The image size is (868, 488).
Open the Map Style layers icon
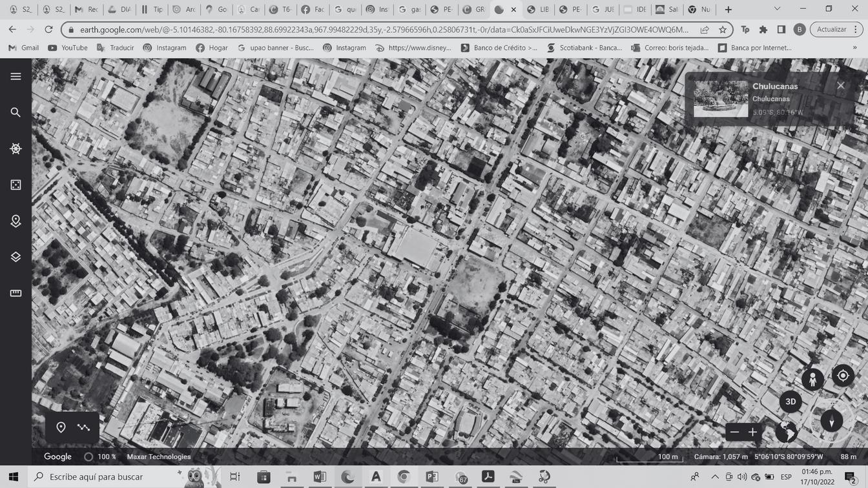point(15,257)
